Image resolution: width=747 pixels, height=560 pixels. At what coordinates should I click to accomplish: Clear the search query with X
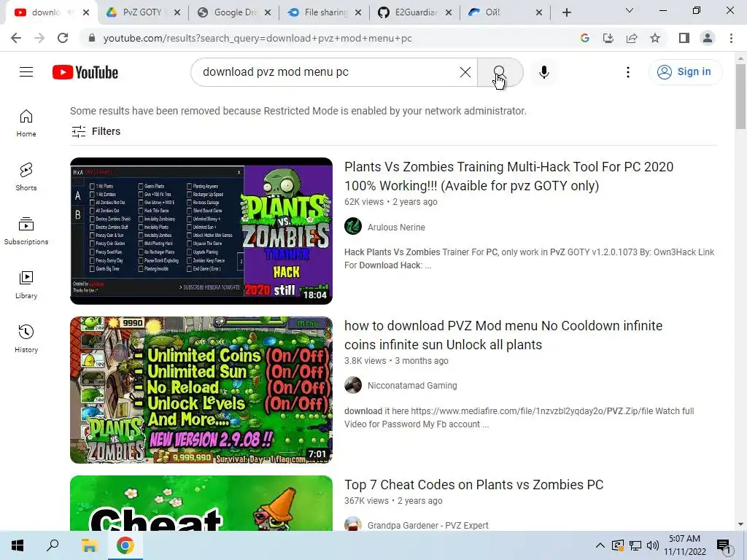465,72
